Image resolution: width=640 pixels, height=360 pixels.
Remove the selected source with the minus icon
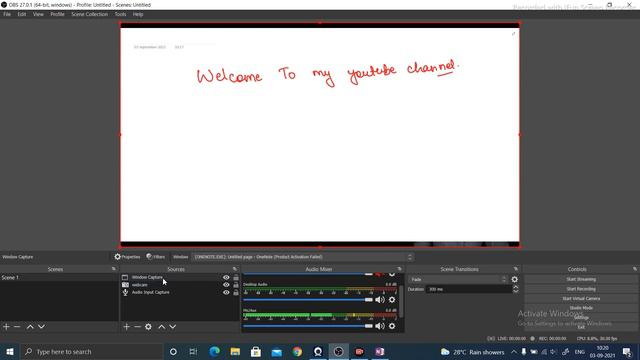click(x=138, y=327)
